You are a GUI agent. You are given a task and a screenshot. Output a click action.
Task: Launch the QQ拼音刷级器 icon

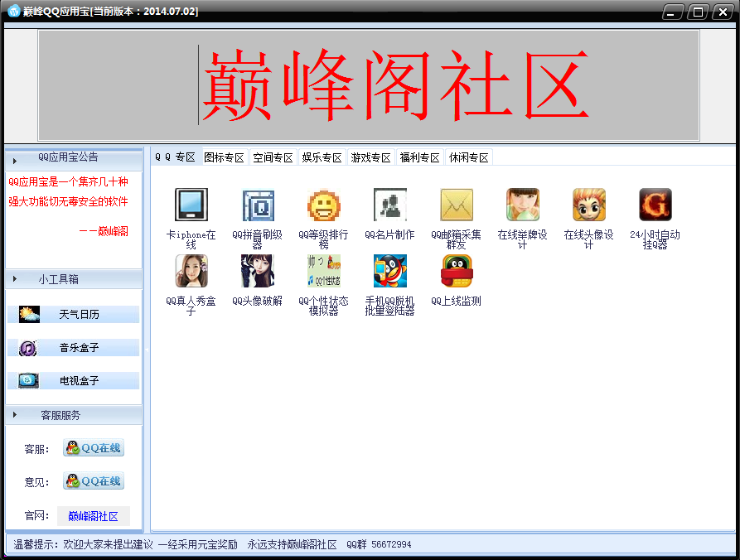click(x=258, y=205)
